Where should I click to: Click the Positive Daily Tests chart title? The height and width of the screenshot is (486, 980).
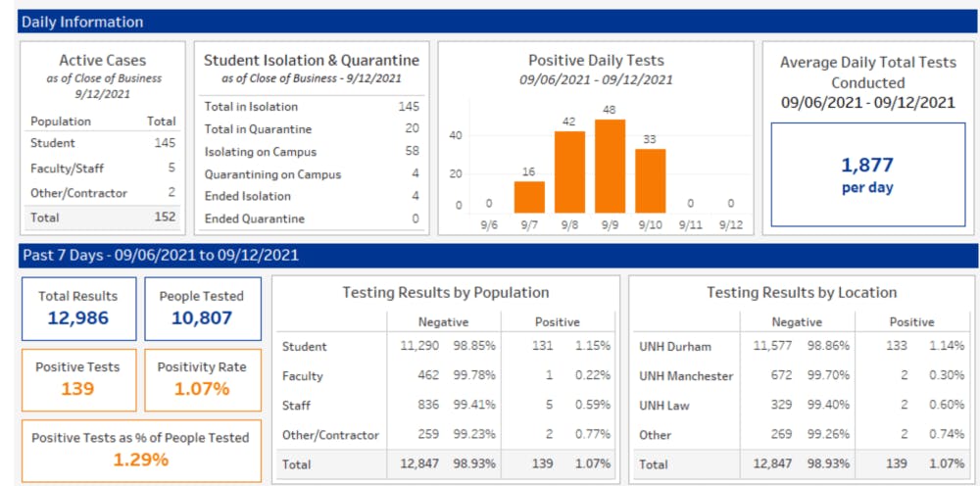596,61
